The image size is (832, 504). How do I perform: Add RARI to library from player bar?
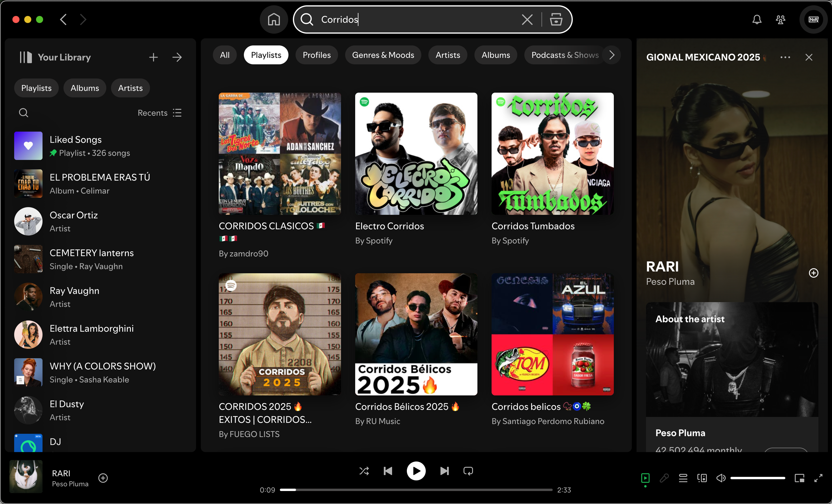pos(103,478)
